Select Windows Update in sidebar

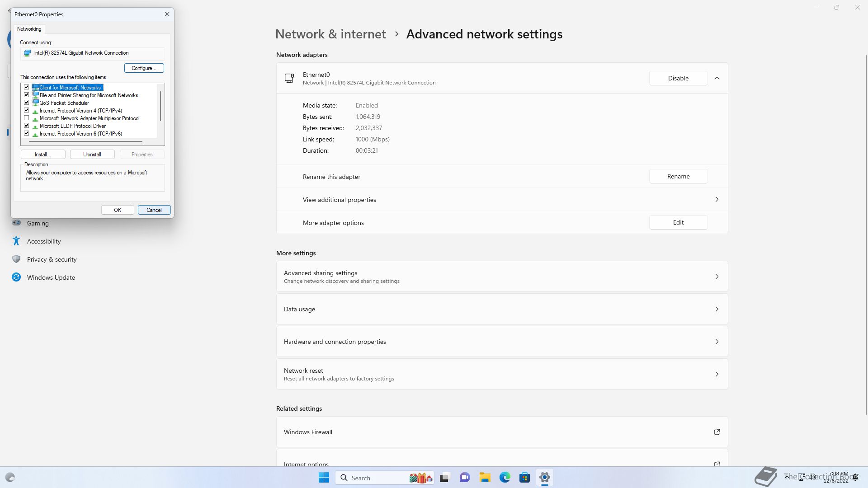(x=51, y=277)
